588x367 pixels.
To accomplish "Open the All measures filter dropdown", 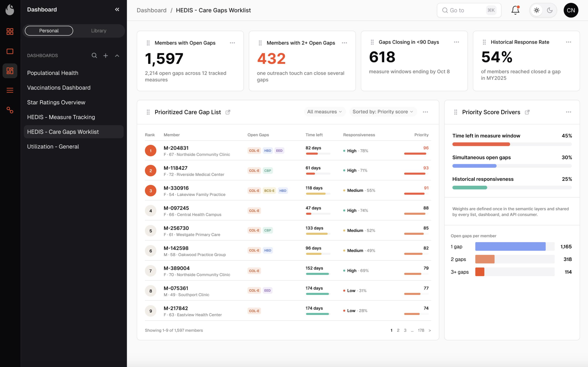I will 325,112.
